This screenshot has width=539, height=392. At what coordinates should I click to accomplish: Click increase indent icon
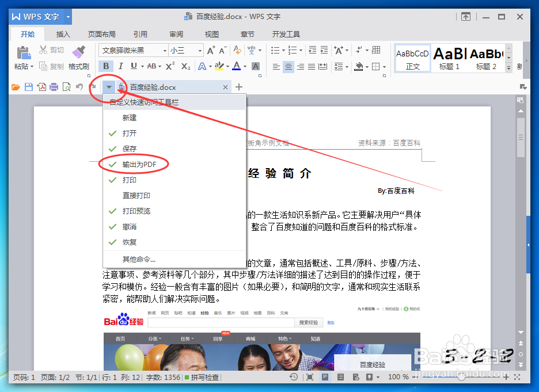324,50
